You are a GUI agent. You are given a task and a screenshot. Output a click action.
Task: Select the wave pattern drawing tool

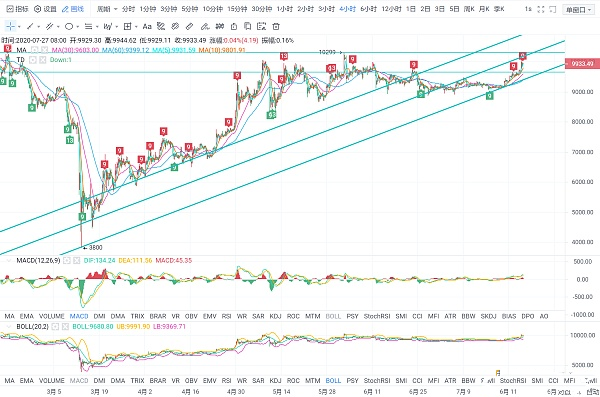(108, 26)
